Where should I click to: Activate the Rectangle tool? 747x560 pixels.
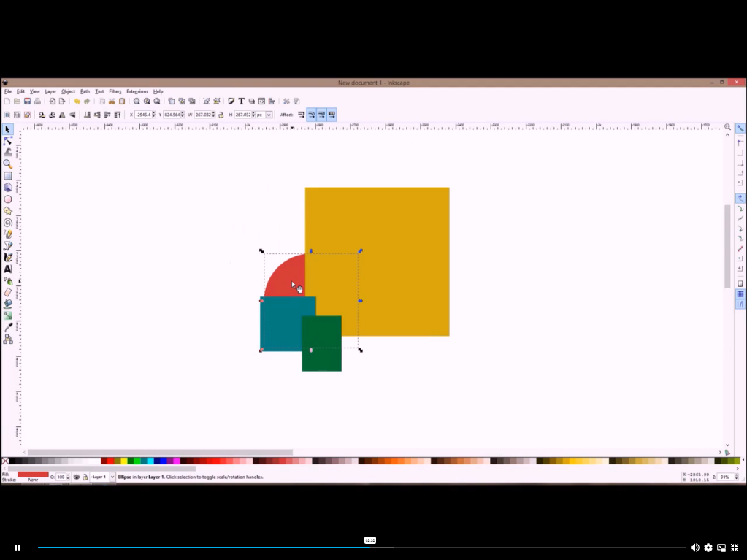7,175
